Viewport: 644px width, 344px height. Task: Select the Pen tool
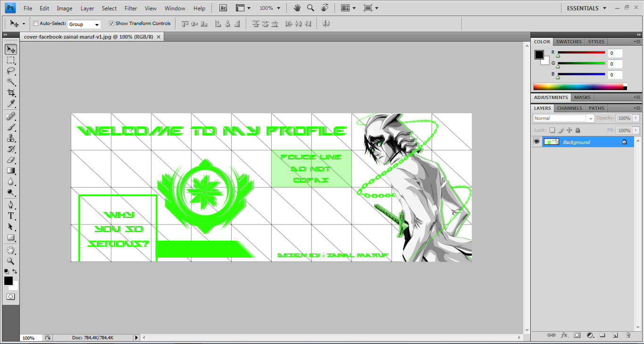pyautogui.click(x=10, y=205)
